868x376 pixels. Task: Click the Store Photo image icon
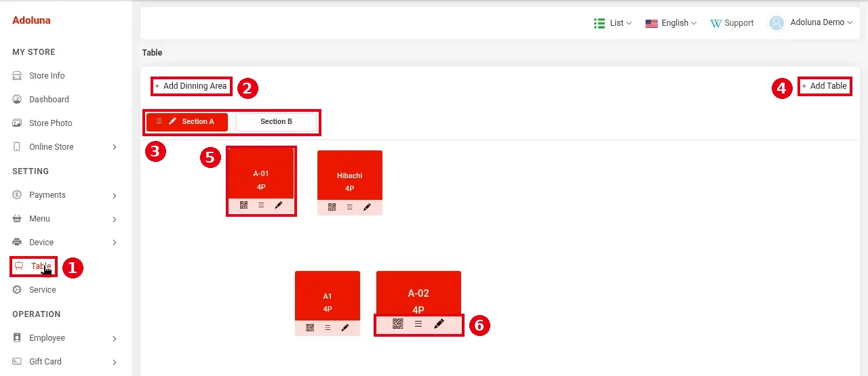[17, 123]
